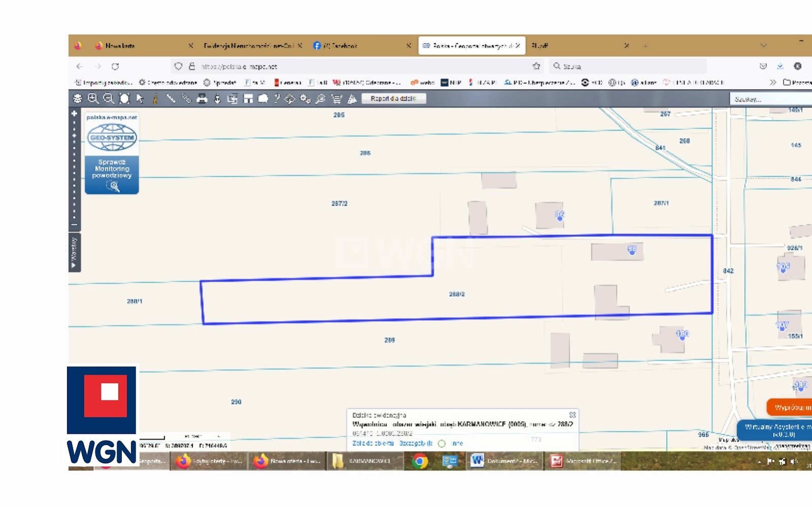Click the plus on map zoom slider
Viewport: 812px width, 507px height.
pos(74,114)
